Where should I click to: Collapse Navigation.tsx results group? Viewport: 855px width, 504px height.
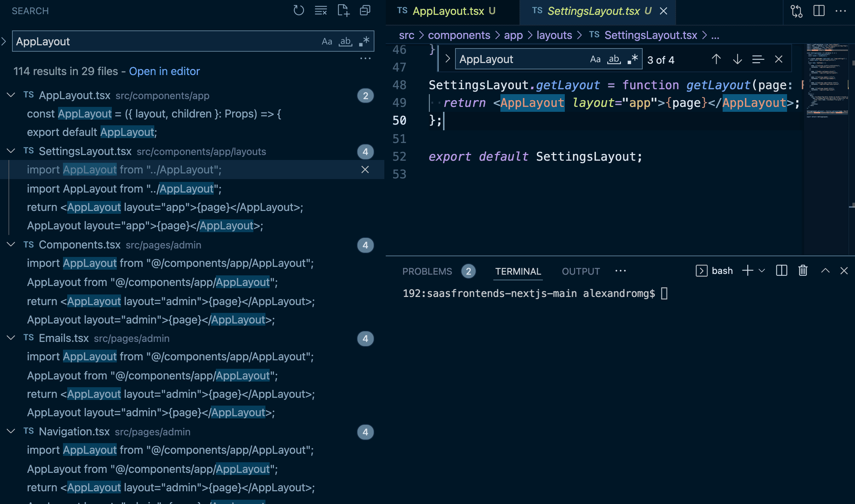(x=11, y=431)
